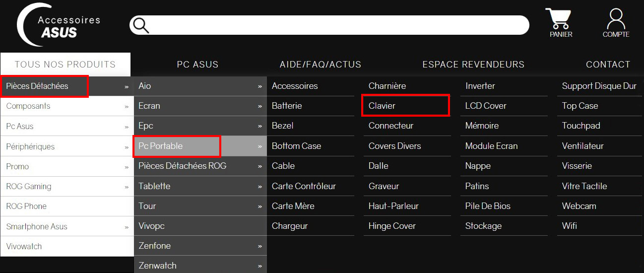Expand the Promo submenu arrow
Viewport: 644px width, 273px height.
click(127, 167)
